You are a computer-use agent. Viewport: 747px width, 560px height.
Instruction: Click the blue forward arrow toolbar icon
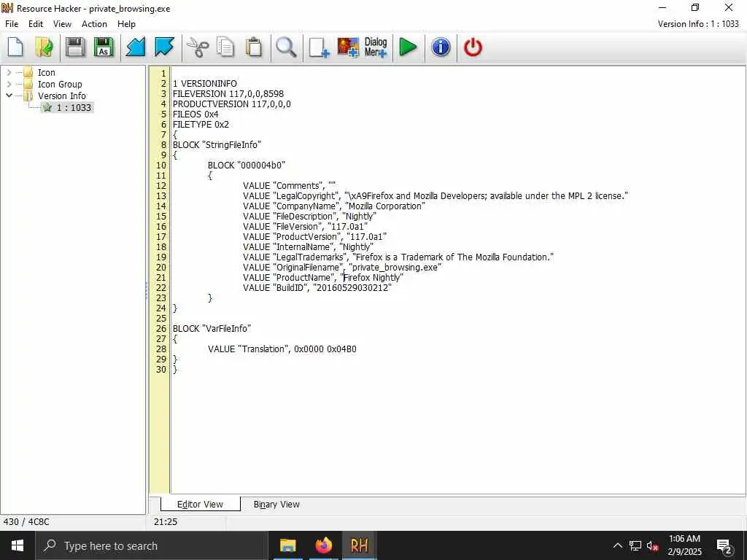[164, 47]
